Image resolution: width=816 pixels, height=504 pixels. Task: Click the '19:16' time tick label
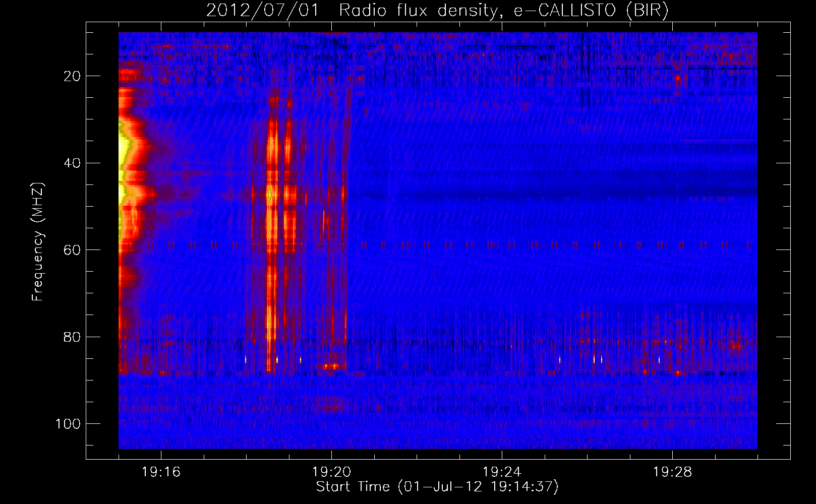161,472
